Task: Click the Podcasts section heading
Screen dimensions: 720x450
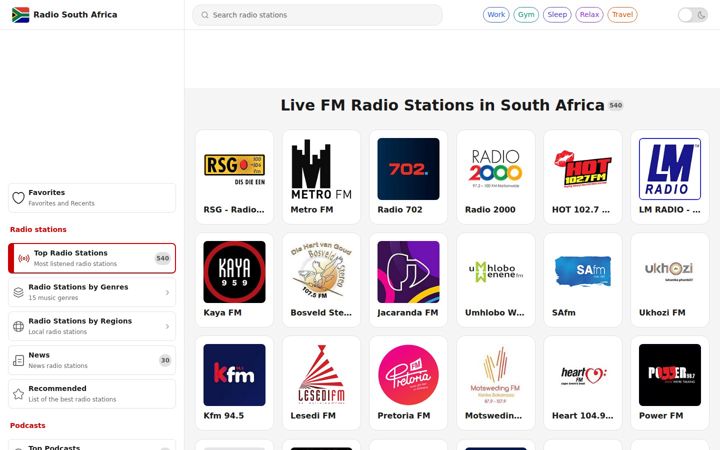Action: click(x=28, y=425)
